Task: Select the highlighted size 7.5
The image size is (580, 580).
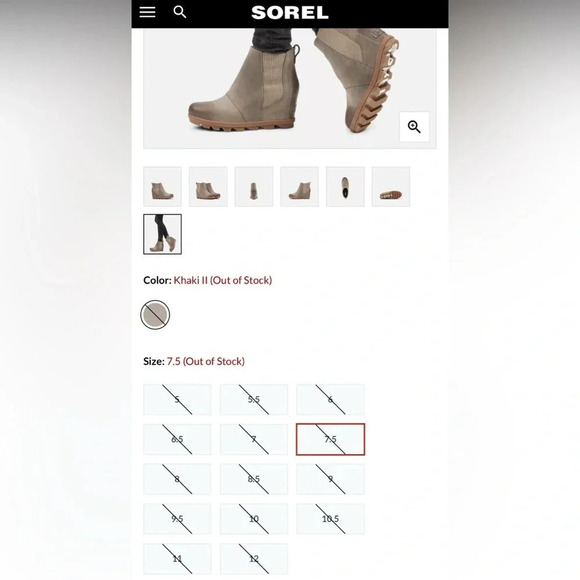Action: [x=330, y=439]
